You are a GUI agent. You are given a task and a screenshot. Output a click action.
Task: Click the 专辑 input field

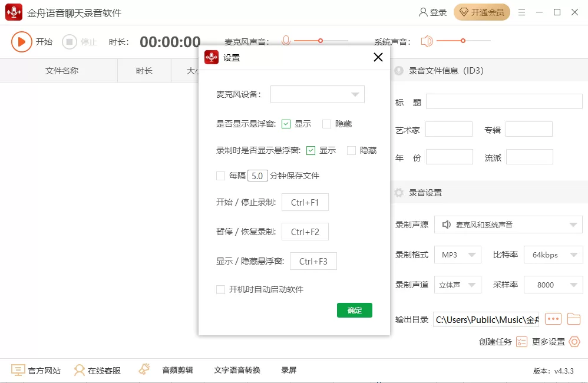528,130
